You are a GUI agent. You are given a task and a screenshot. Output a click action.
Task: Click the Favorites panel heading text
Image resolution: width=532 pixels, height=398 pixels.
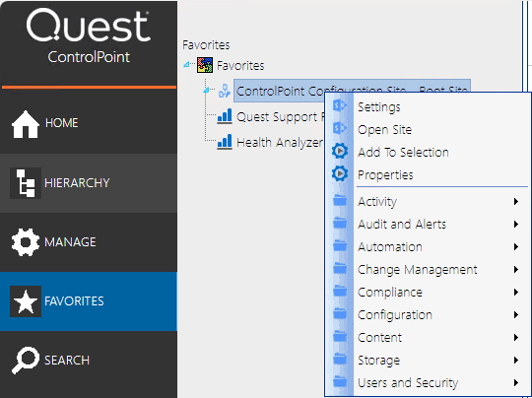point(206,44)
